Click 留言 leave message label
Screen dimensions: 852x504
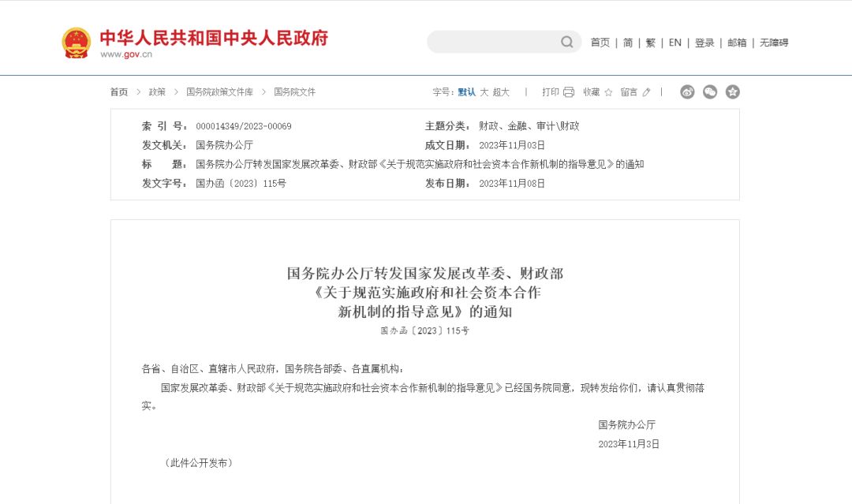point(629,92)
